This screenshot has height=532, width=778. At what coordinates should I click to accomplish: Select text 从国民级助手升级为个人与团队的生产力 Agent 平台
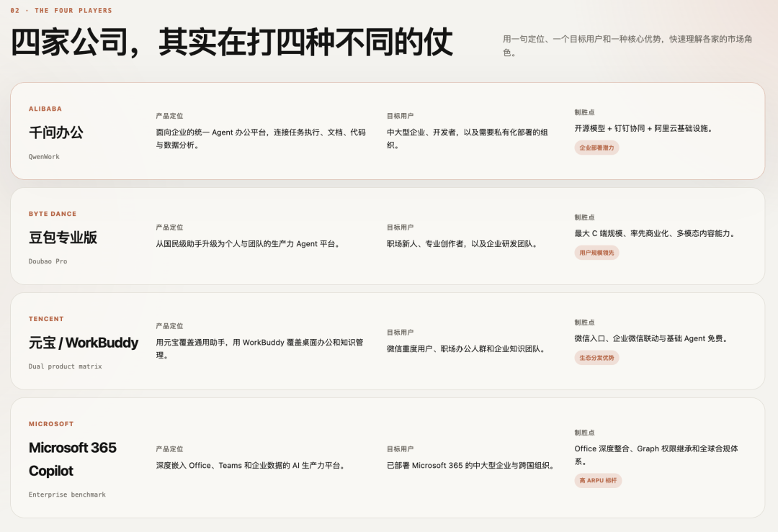click(x=248, y=244)
